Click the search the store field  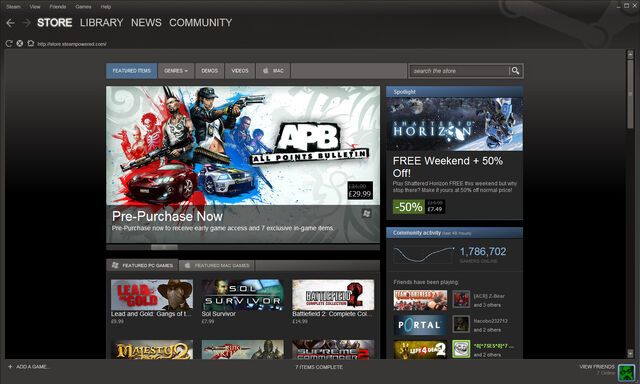point(459,71)
